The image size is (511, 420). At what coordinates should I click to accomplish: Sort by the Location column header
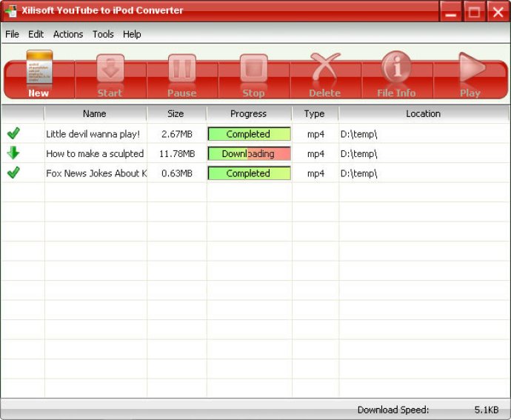(x=424, y=113)
